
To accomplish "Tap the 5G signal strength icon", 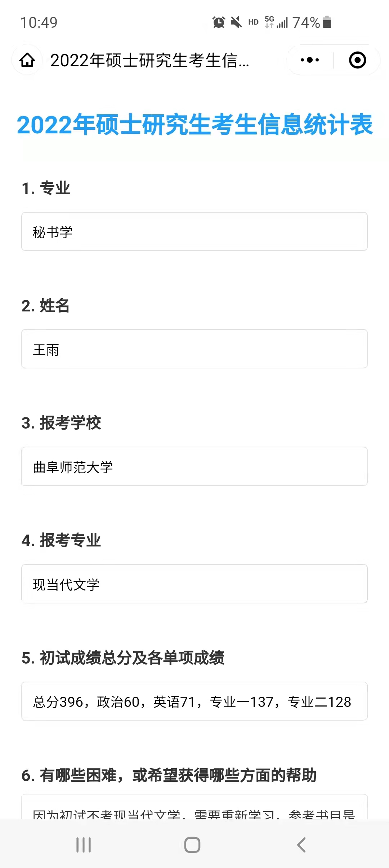I will click(276, 22).
